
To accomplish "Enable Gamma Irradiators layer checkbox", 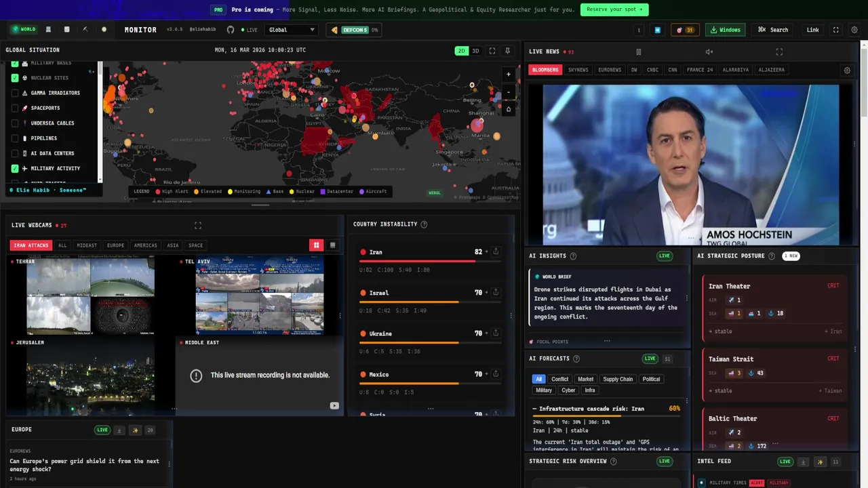I will pyautogui.click(x=15, y=93).
